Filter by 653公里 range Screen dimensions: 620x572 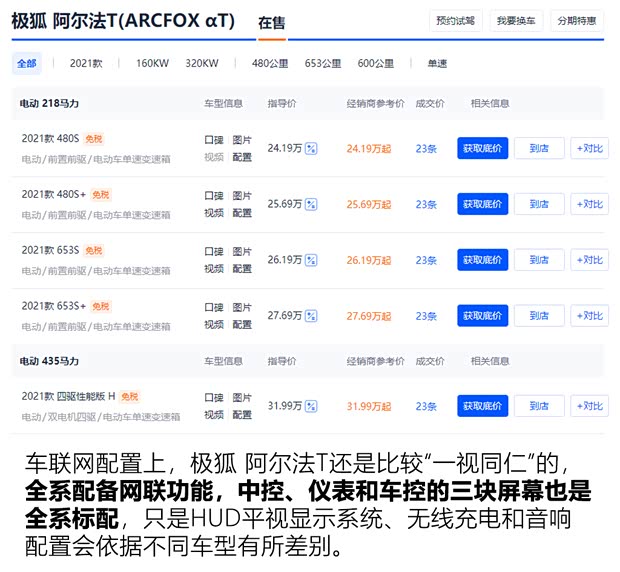point(323,63)
